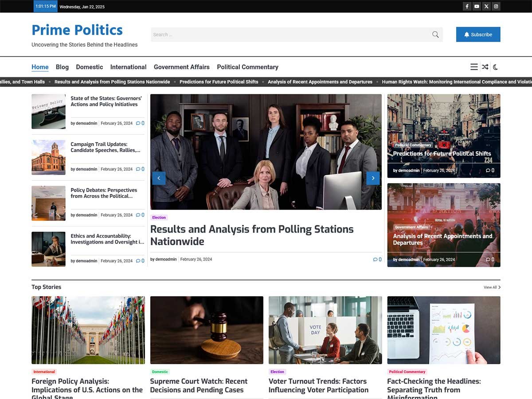This screenshot has height=399, width=532.
Task: Click Government Affairs tag on appointments card
Action: coord(411,227)
